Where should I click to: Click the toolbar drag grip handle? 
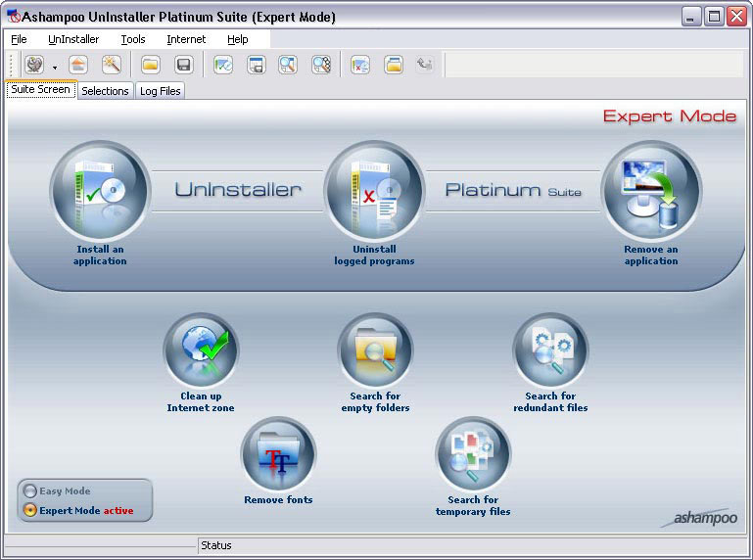coord(12,65)
